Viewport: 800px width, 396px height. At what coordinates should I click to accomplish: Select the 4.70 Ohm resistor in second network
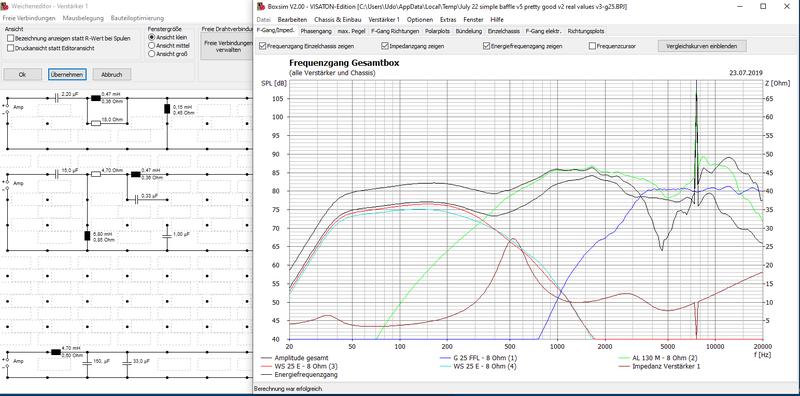[x=96, y=174]
